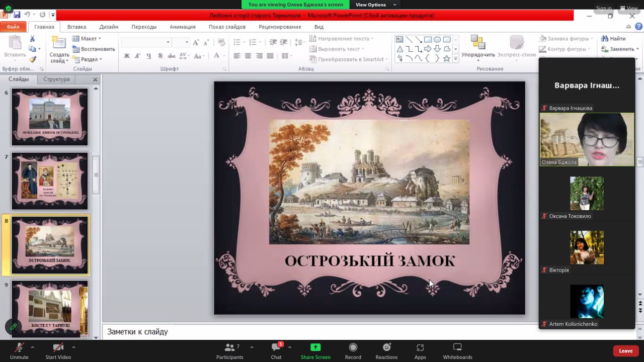The width and height of the screenshot is (644, 362).
Task: Open Zoom Chat
Action: (276, 351)
